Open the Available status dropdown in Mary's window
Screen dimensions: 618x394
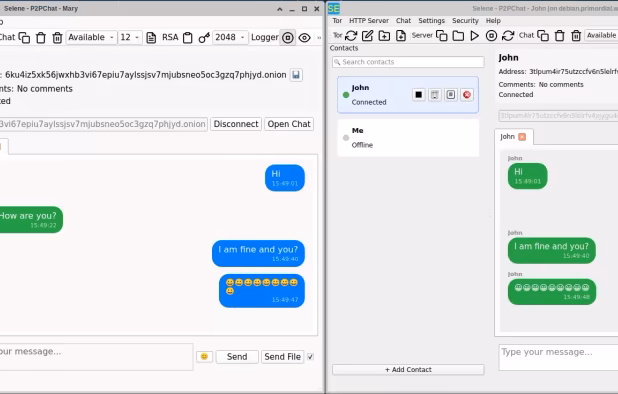[91, 37]
